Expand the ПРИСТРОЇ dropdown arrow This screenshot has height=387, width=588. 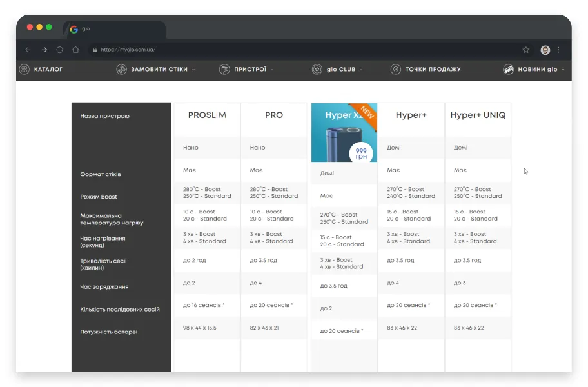point(272,70)
